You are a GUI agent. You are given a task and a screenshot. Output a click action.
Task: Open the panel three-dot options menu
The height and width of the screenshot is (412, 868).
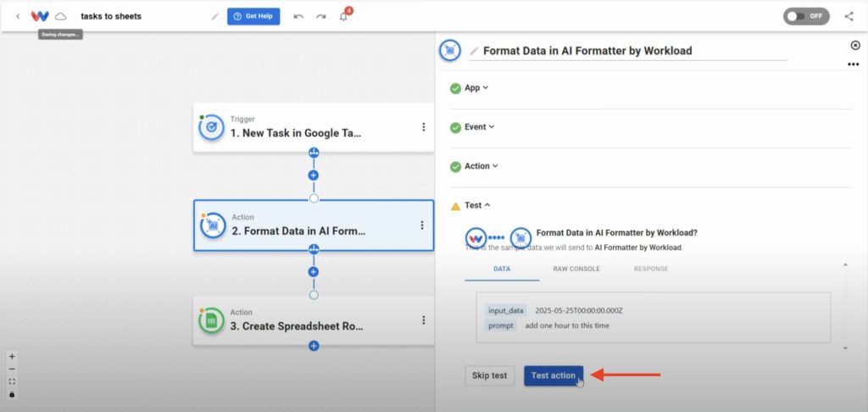[x=853, y=64]
